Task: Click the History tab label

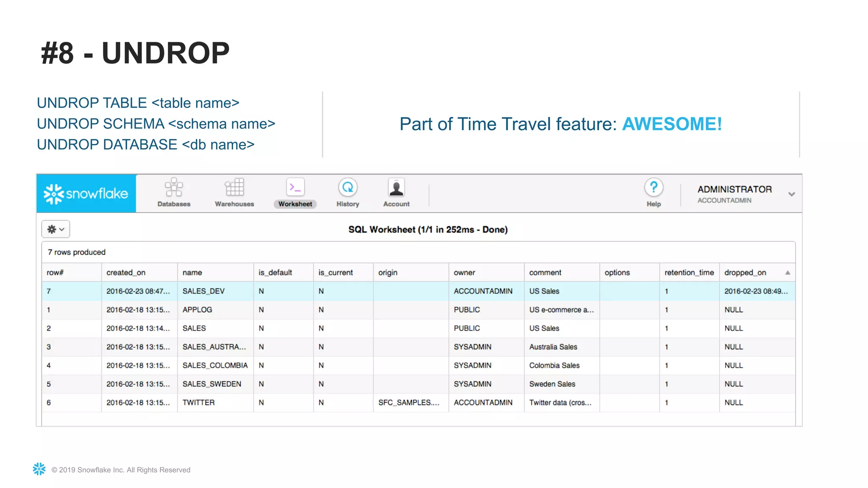Action: 348,204
